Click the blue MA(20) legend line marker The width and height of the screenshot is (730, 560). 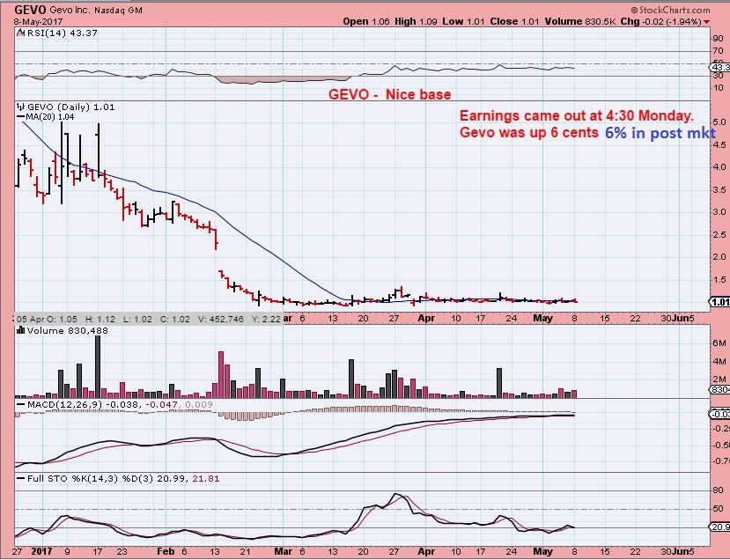20,117
